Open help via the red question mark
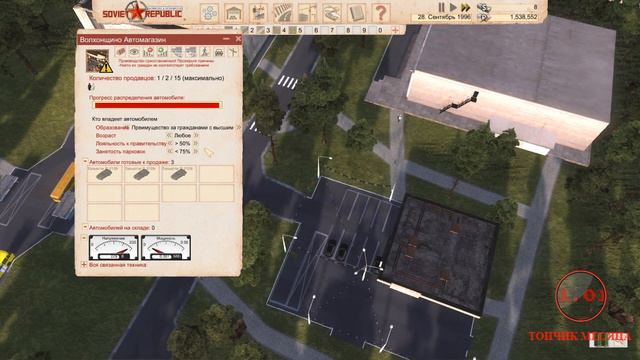This screenshot has width=640, height=360. (x=380, y=13)
